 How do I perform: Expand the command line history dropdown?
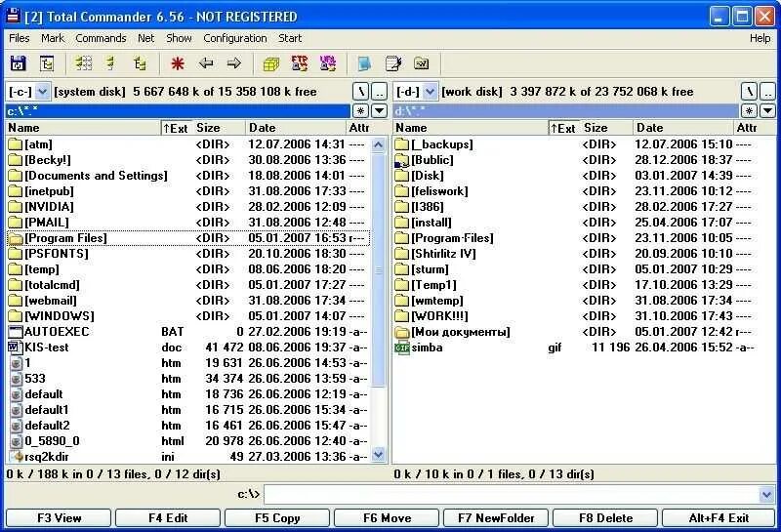[x=767, y=495]
